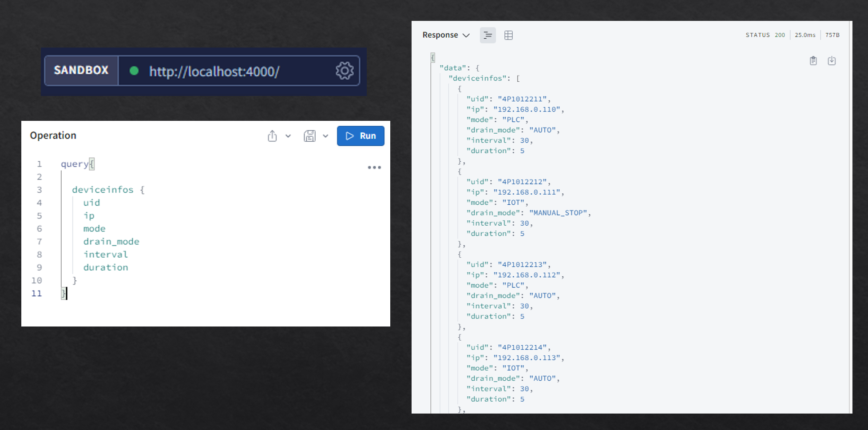868x430 pixels.
Task: Click 'deviceinfos' field in the query
Action: pos(103,190)
